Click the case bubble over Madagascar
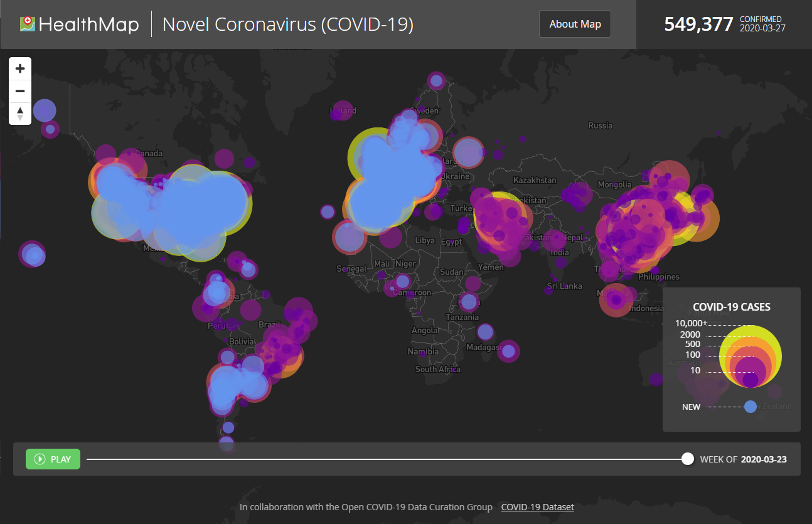The image size is (812, 524). (508, 351)
